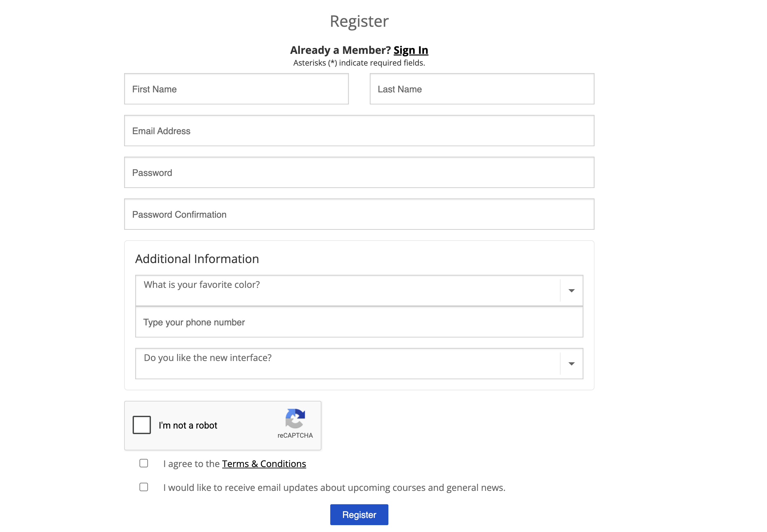Viewport: 767px width, 532px height.
Task: Open favorite color dropdown arrow
Action: coord(571,290)
